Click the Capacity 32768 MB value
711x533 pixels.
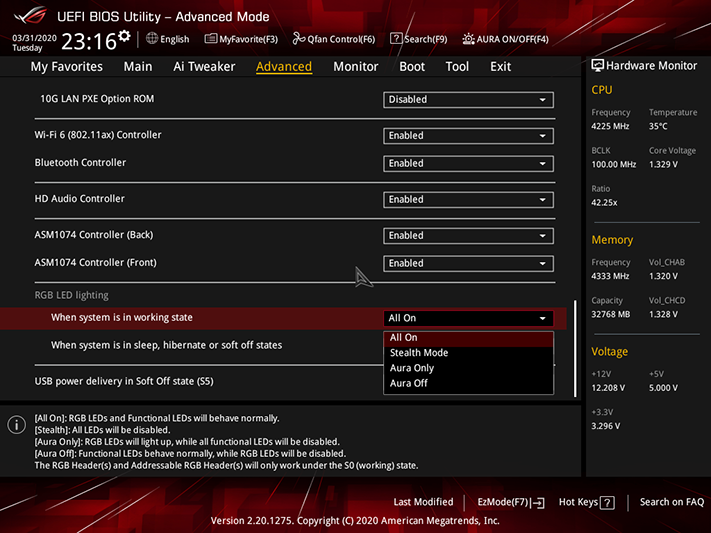(610, 314)
